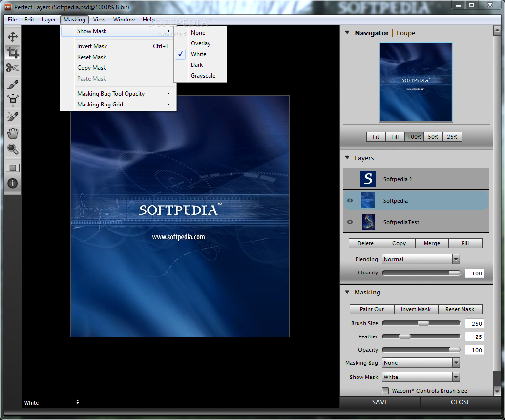Open the White view selector at bottom left

tap(52, 402)
